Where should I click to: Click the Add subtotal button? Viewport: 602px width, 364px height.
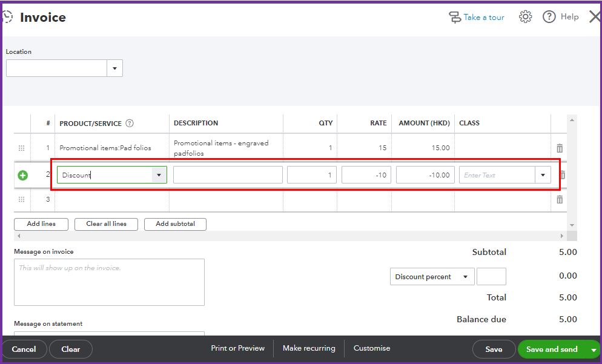click(x=176, y=224)
